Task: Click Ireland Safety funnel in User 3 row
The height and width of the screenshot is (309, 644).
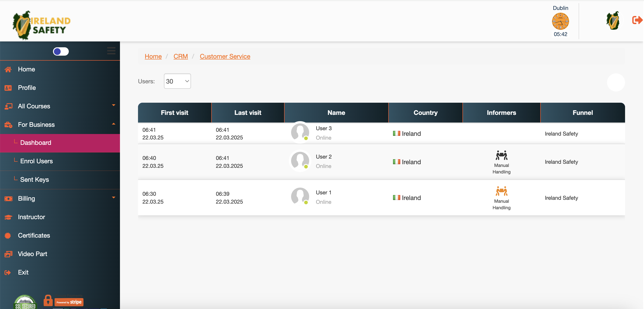Action: click(561, 134)
